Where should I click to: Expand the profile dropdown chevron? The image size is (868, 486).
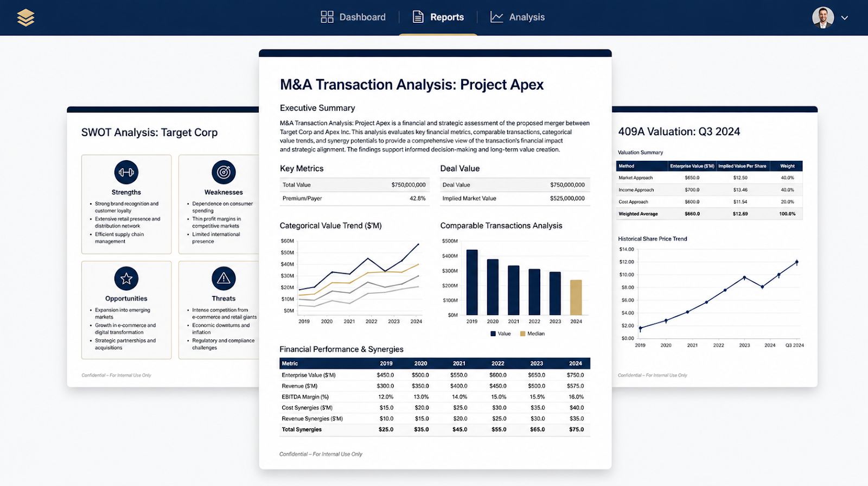845,18
